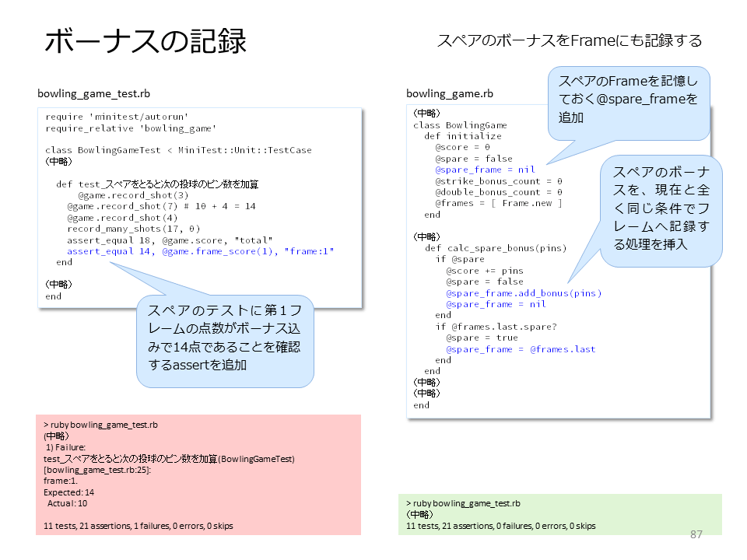This screenshot has height=560, width=747.
Task: Click the class BowlingGameTest declaration line
Action: (178, 150)
